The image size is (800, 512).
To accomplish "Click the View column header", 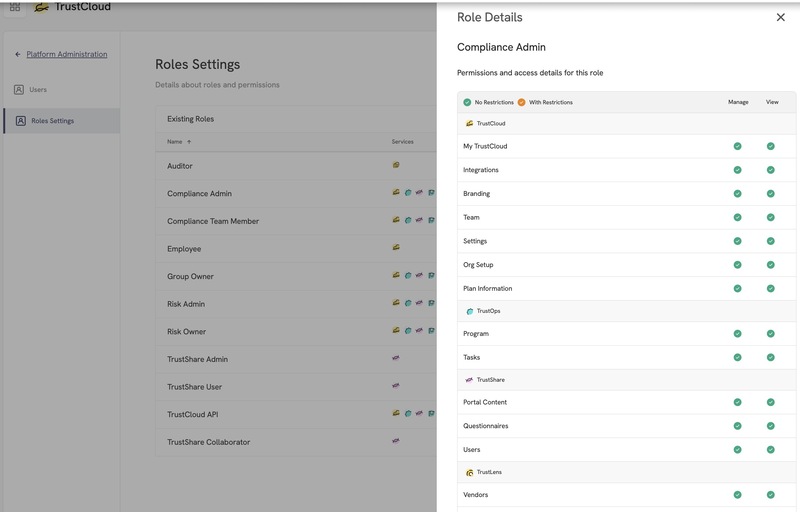I will 772,102.
